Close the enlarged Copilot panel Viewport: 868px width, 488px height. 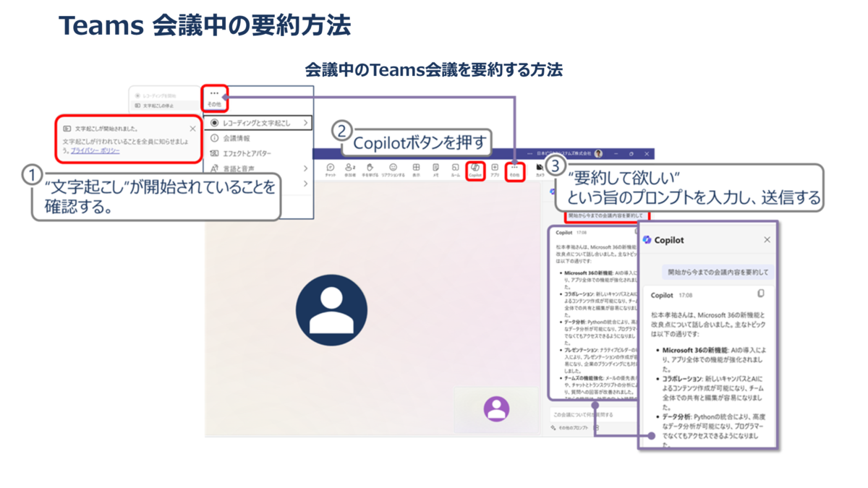point(767,239)
